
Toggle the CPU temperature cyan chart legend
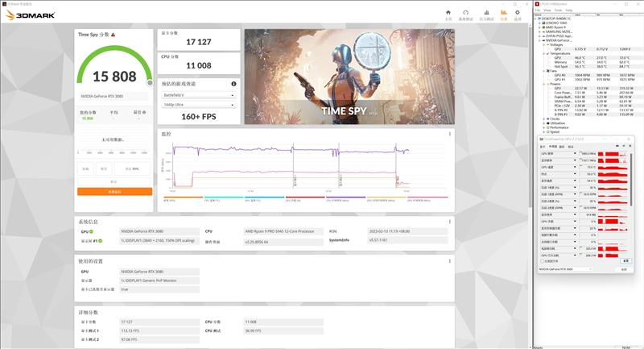(224, 199)
